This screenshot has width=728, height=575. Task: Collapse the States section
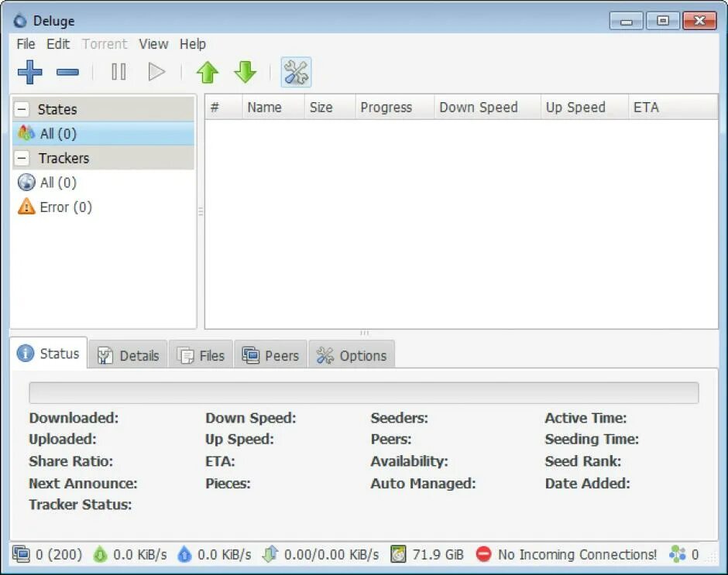click(x=22, y=110)
